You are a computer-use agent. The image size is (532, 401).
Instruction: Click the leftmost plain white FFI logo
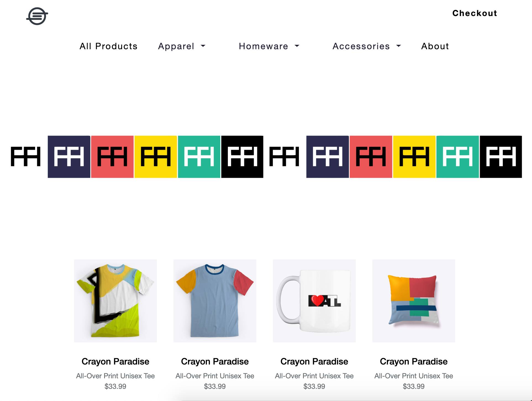click(x=26, y=157)
